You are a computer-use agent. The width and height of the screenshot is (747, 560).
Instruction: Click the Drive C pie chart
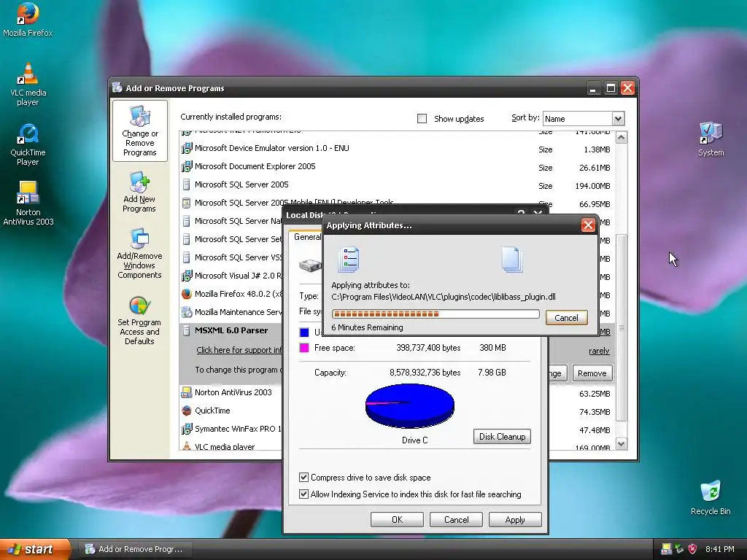click(410, 406)
